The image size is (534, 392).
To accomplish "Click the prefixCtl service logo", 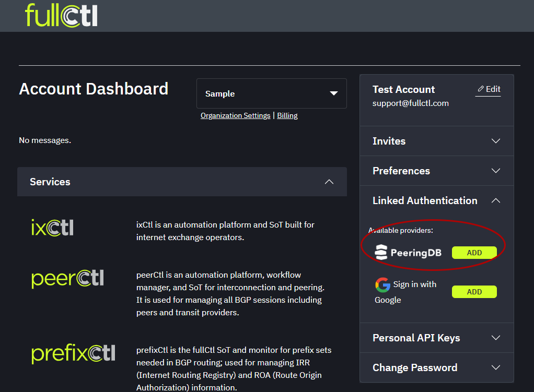I will pyautogui.click(x=73, y=353).
